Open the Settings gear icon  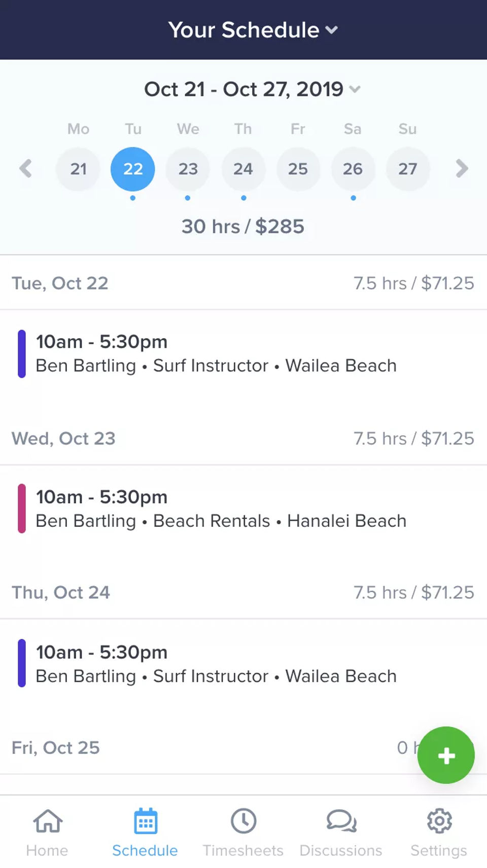[x=439, y=821]
